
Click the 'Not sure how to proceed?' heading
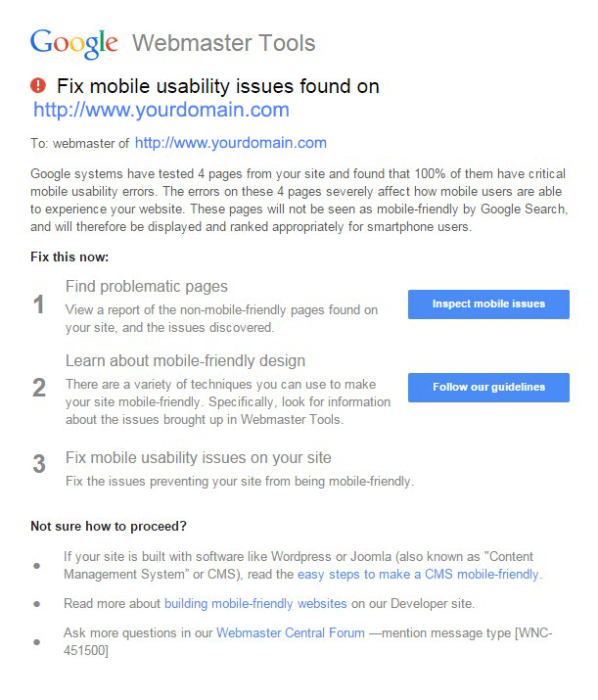[x=109, y=527]
